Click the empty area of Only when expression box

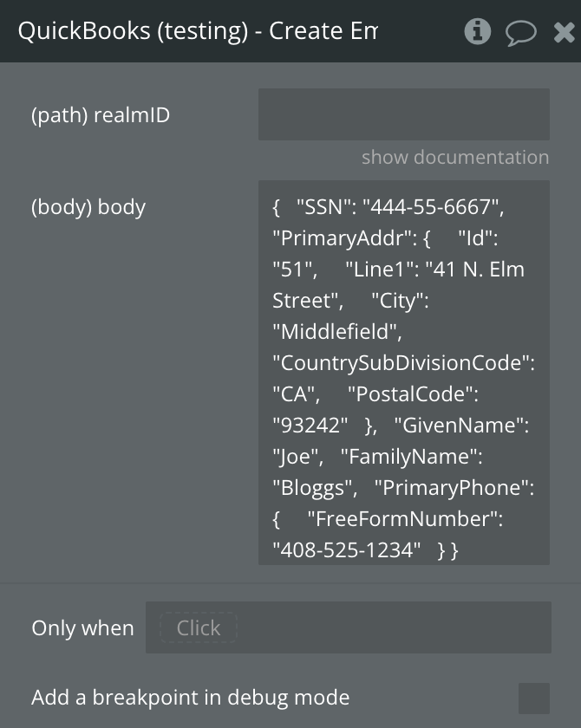[390, 627]
